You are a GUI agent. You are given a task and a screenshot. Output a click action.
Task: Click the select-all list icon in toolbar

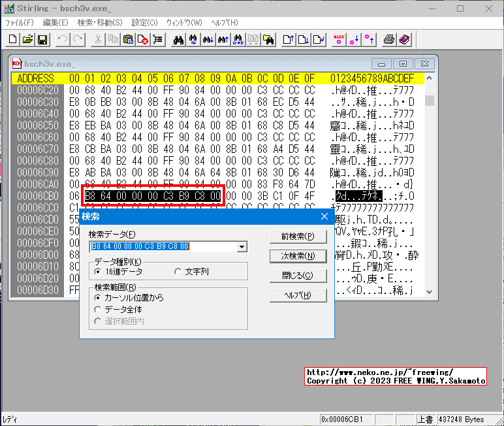[x=158, y=40]
